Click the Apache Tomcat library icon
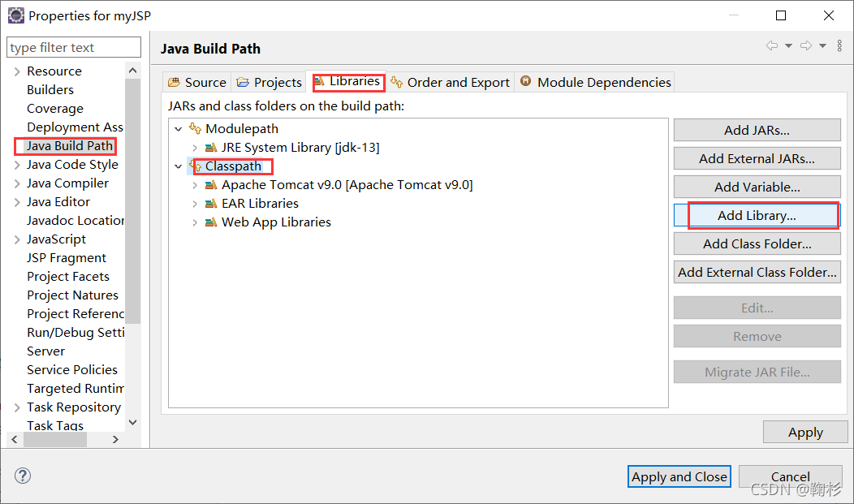This screenshot has height=504, width=854. coord(211,185)
